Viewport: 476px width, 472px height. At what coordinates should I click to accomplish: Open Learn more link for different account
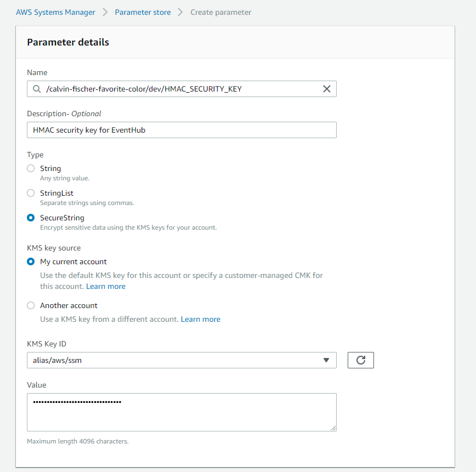point(200,319)
